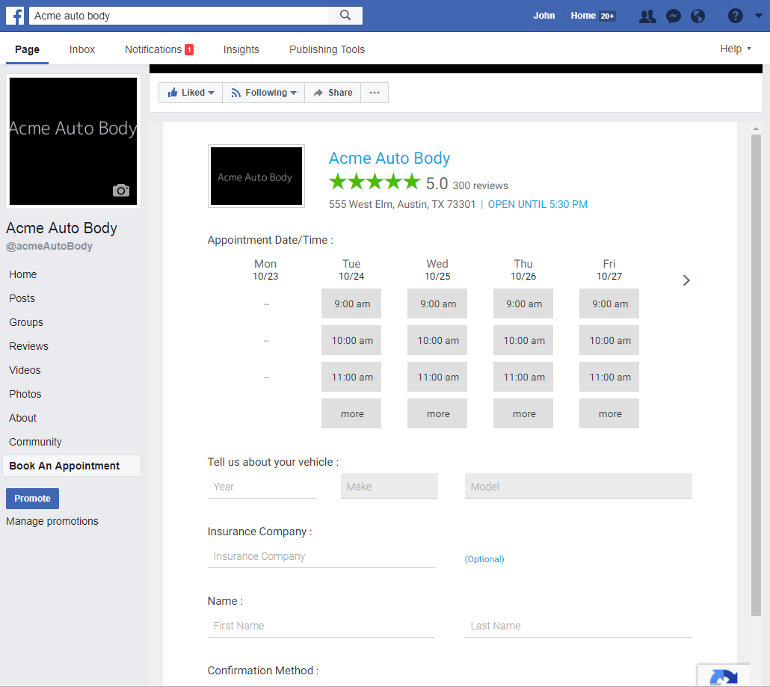Viewport: 770px width, 687px height.
Task: Show more times for Tuesday 10/24
Action: pos(351,413)
